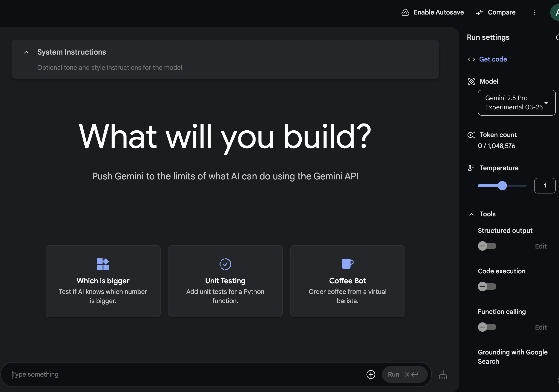559x392 pixels.
Task: Open the Gemini 2.5 Pro model dropdown
Action: [517, 103]
